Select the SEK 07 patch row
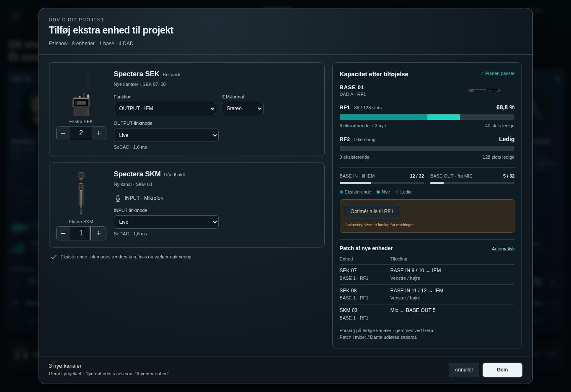The height and width of the screenshot is (392, 571). pyautogui.click(x=427, y=274)
